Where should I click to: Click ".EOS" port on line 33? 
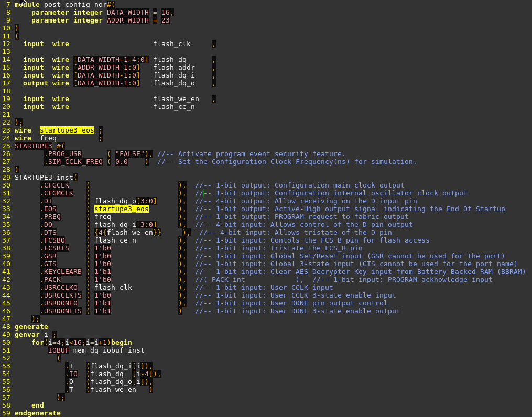pyautogui.click(x=48, y=209)
